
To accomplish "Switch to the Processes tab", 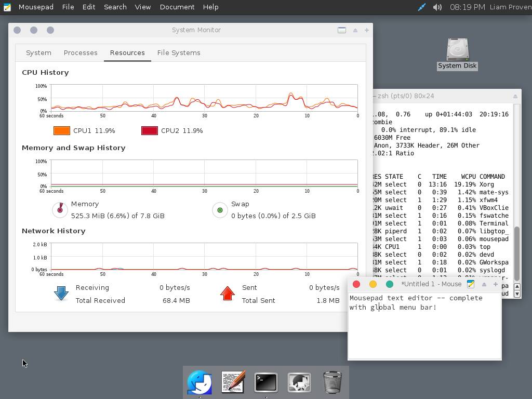I will [x=81, y=53].
